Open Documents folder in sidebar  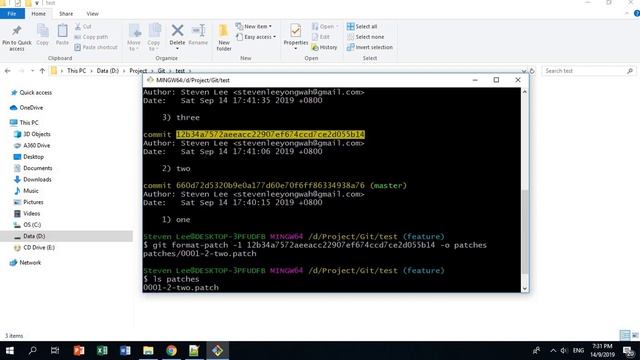[x=33, y=168]
